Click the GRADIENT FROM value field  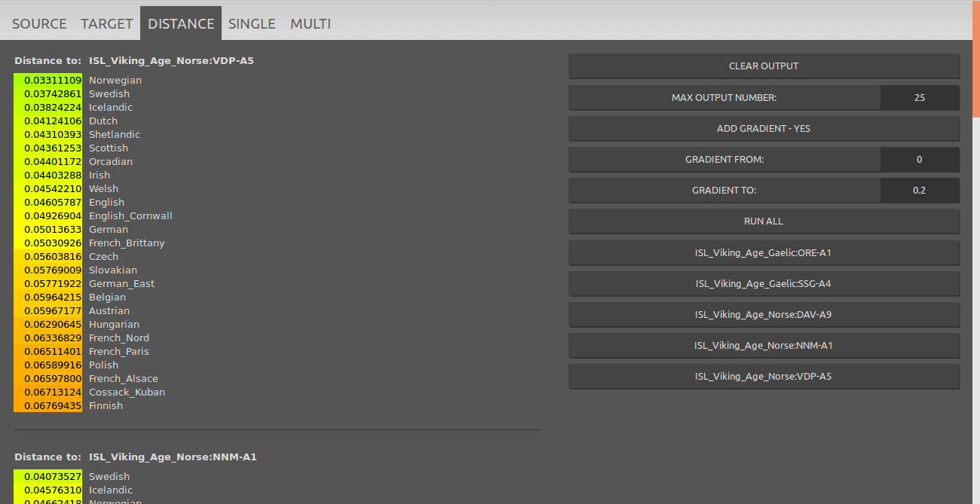pos(919,160)
